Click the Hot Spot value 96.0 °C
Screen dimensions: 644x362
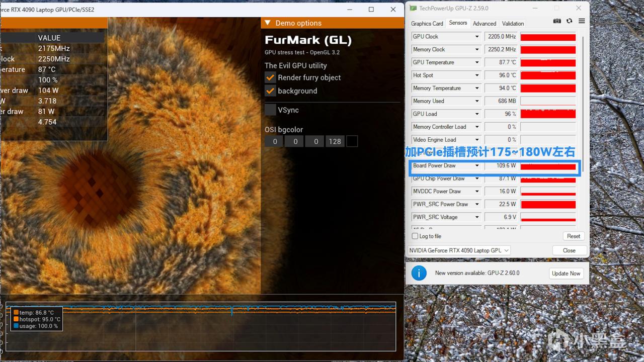tap(501, 75)
